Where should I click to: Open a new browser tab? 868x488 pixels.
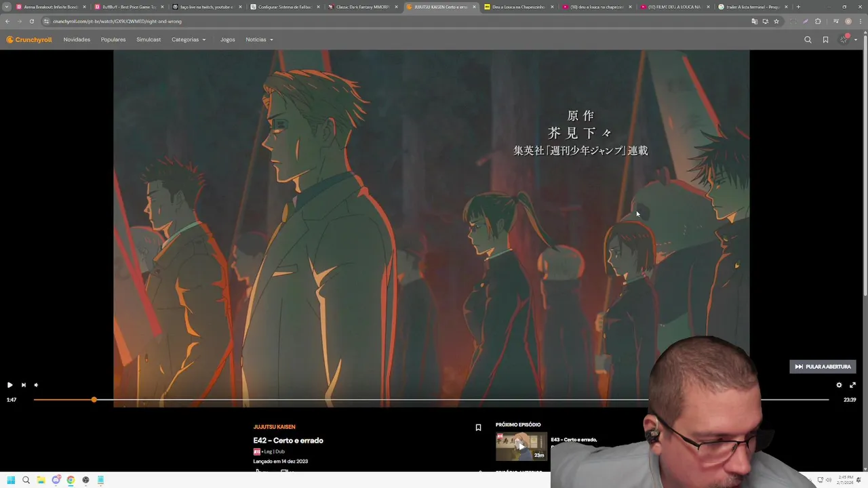point(798,7)
